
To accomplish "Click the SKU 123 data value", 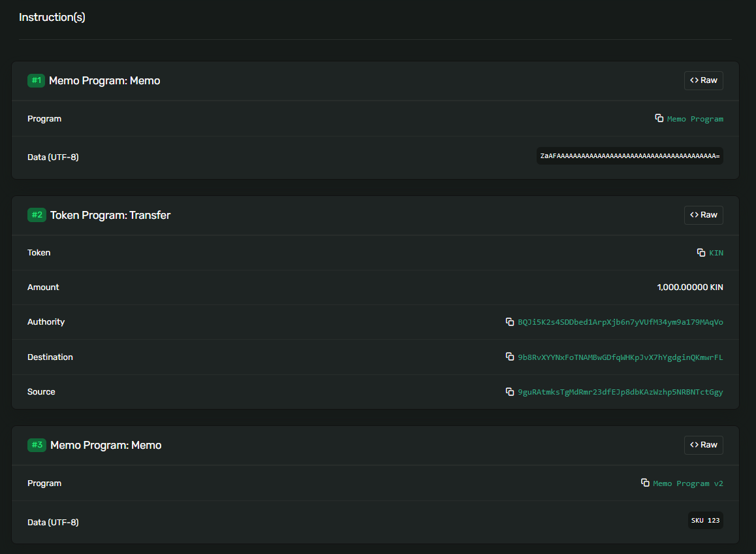I will 705,521.
